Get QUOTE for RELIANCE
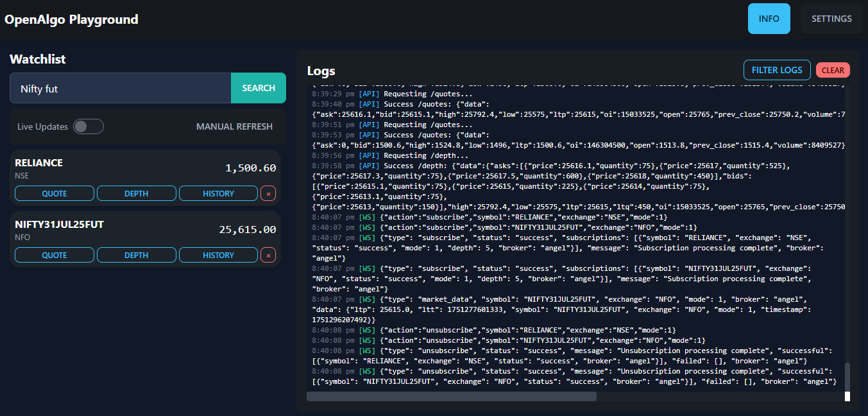 pyautogui.click(x=55, y=193)
